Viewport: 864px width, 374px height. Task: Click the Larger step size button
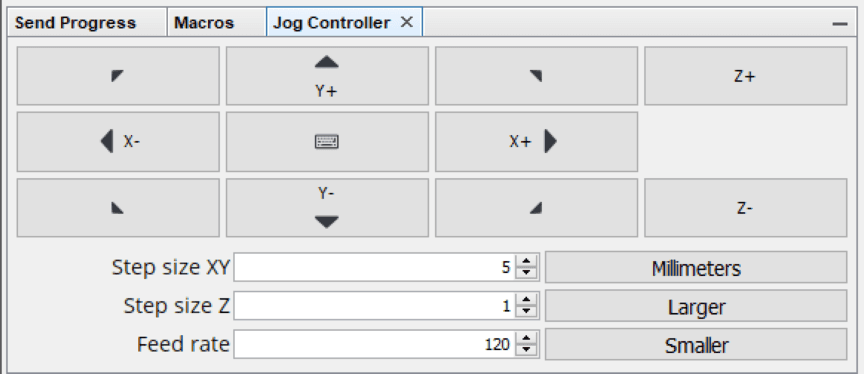pos(696,306)
